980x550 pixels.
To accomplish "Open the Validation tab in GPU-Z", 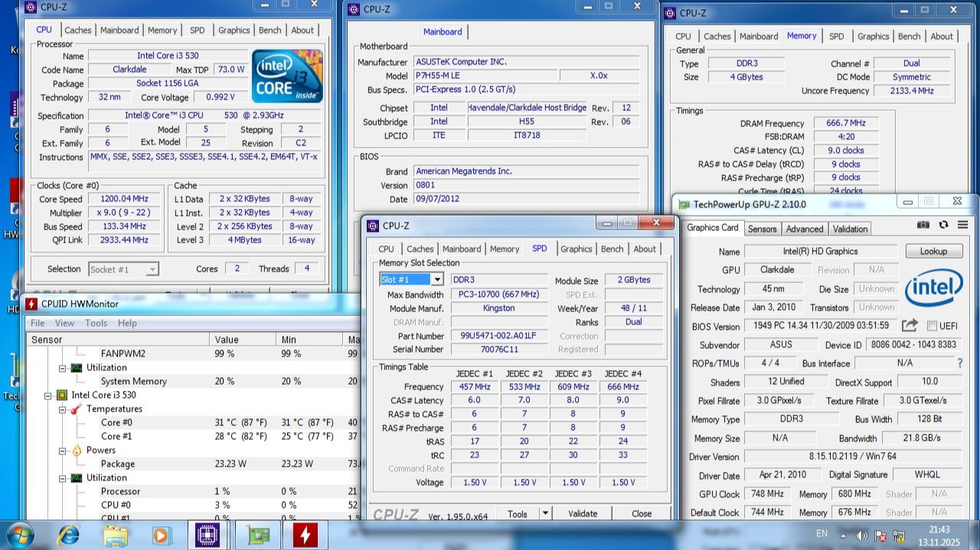I will click(851, 229).
